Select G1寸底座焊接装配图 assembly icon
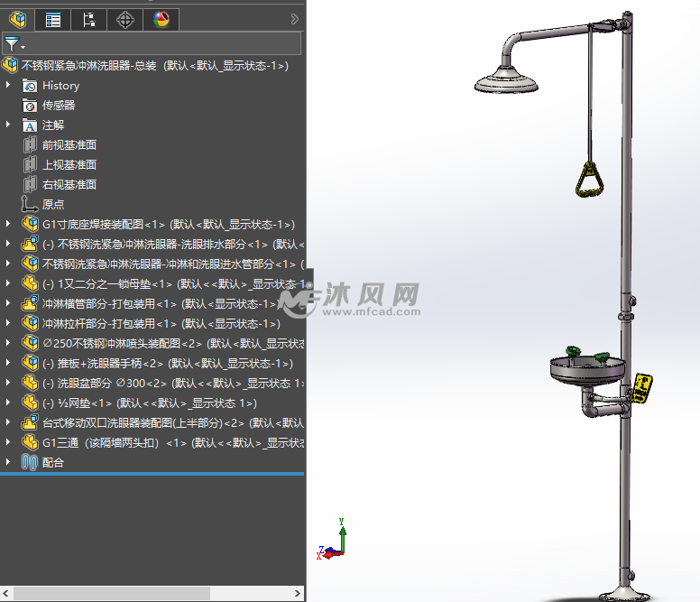 (x=30, y=224)
